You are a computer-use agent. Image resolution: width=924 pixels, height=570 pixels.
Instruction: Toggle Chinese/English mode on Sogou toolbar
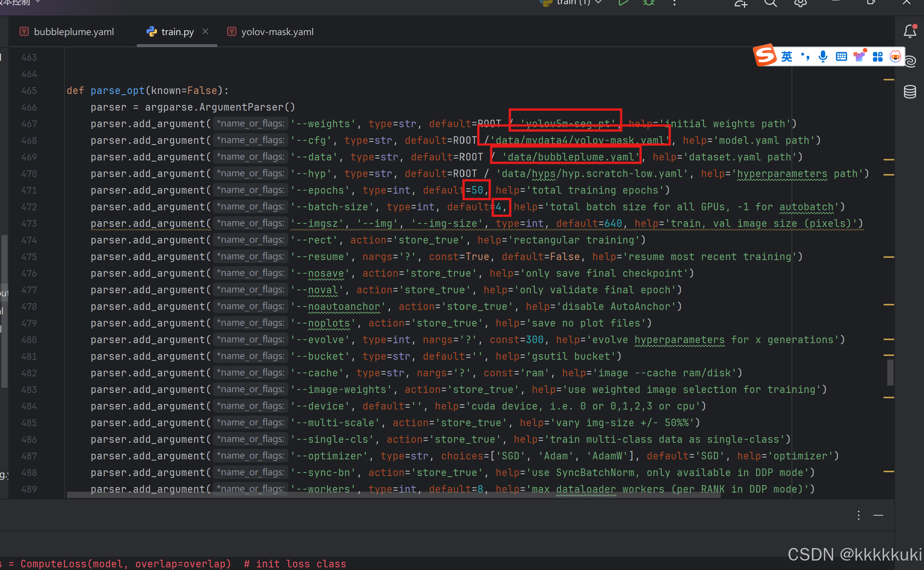click(787, 56)
